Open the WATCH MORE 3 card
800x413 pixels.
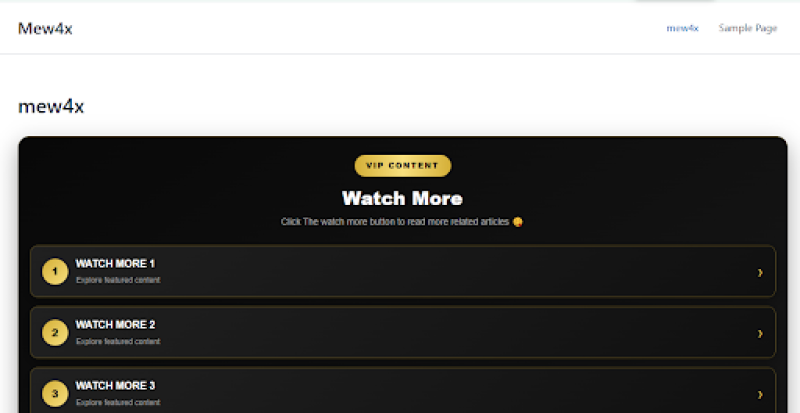pos(403,391)
